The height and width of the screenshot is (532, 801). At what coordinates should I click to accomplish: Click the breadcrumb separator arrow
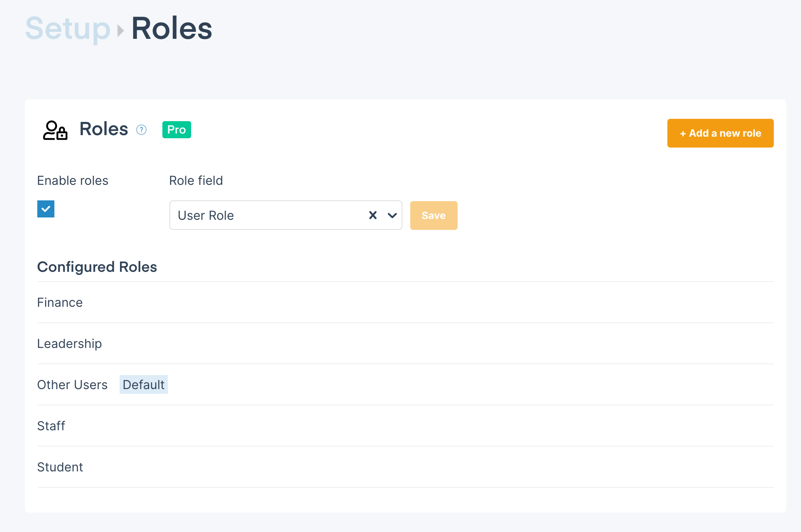pyautogui.click(x=120, y=31)
